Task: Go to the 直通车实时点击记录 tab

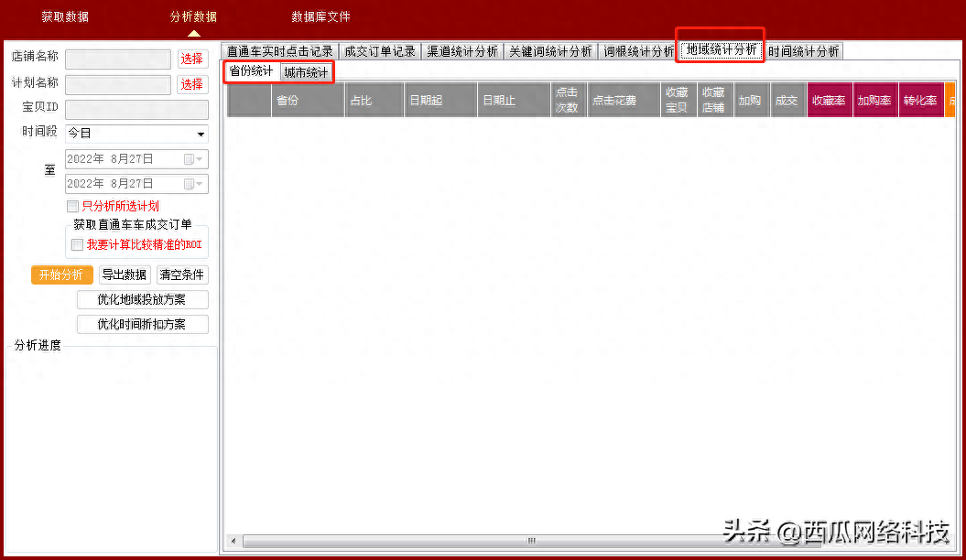Action: 279,51
